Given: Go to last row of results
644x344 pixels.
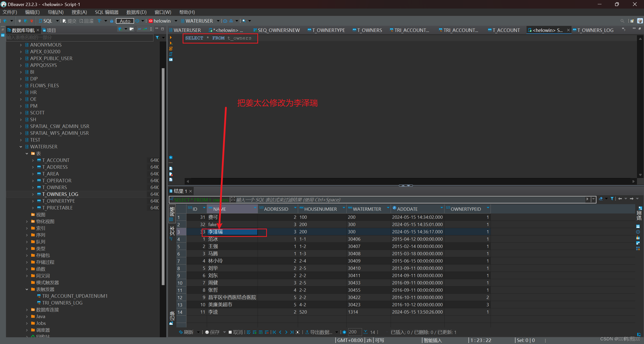Looking at the screenshot, I should pyautogui.click(x=292, y=332).
